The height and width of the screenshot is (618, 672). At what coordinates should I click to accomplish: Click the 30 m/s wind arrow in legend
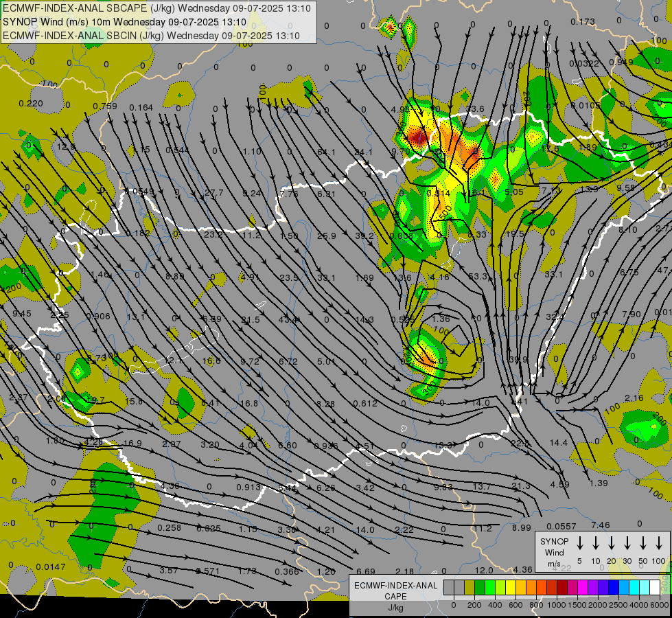[627, 543]
